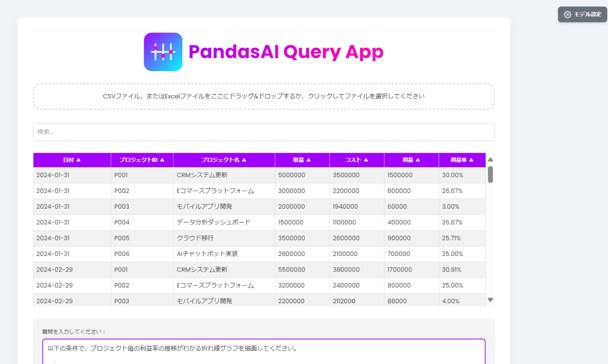This screenshot has width=608, height=364.
Task: Click the 400000 profit cell
Action: tap(411, 222)
